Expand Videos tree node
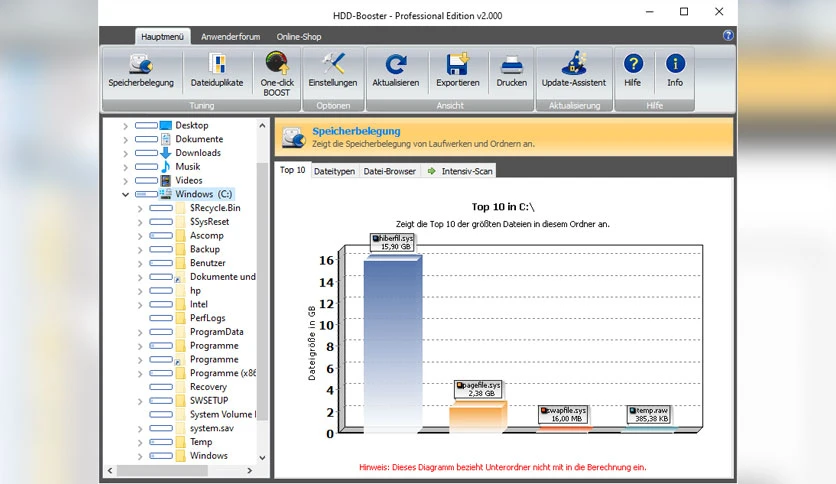The width and height of the screenshot is (836, 484). click(125, 181)
